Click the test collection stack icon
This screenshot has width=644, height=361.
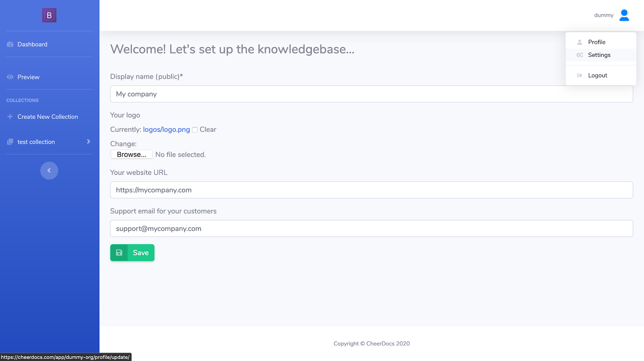tap(10, 142)
